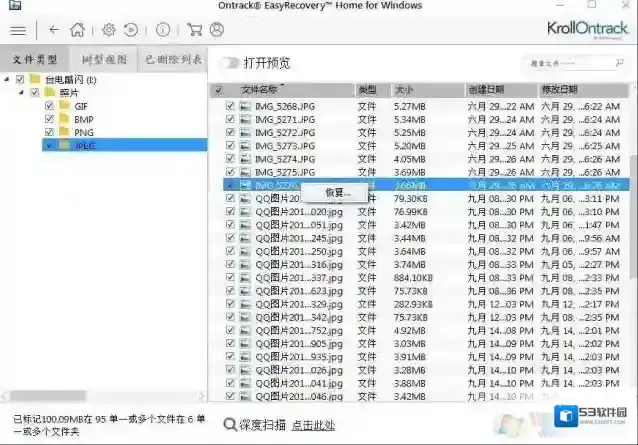
Task: Go to the Home screen icon
Action: click(77, 30)
